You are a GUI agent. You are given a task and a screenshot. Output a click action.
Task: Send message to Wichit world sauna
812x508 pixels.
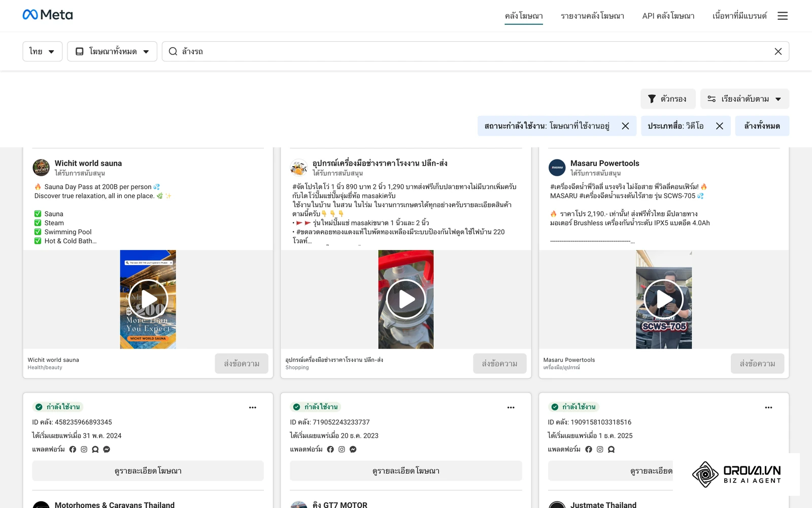coord(242,364)
